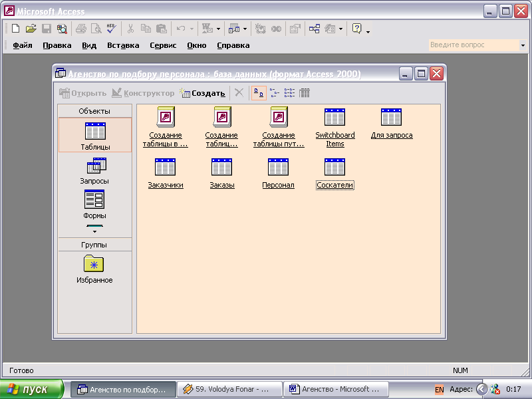Open the Сервис menu
Image resolution: width=532 pixels, height=399 pixels.
click(x=163, y=45)
